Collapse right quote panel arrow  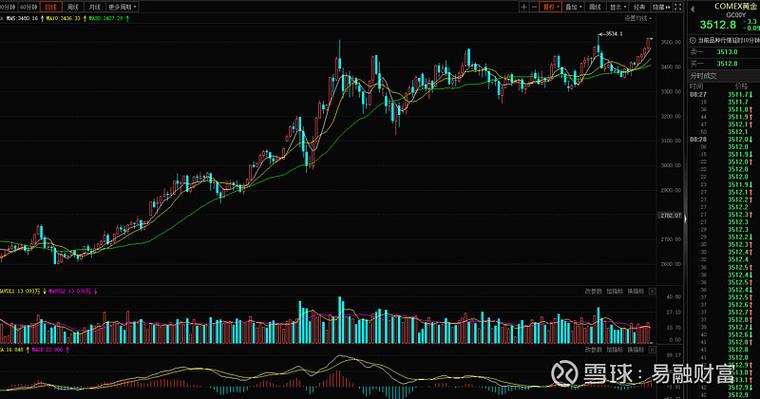[x=692, y=9]
